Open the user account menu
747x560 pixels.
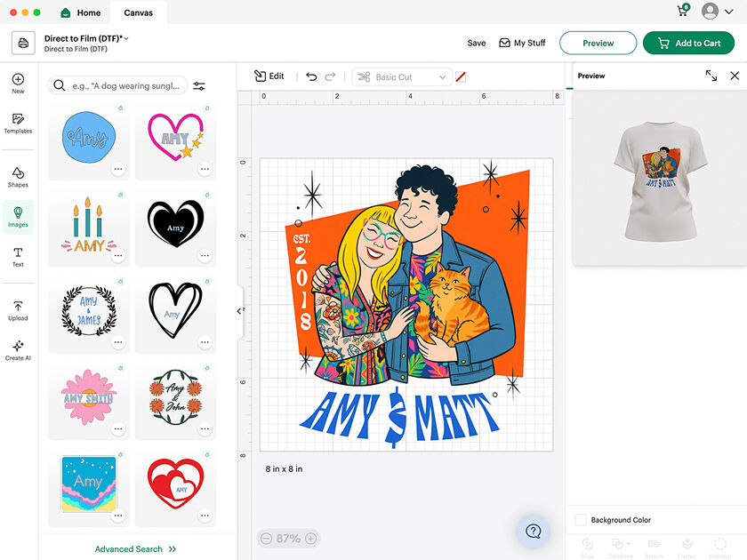point(713,12)
